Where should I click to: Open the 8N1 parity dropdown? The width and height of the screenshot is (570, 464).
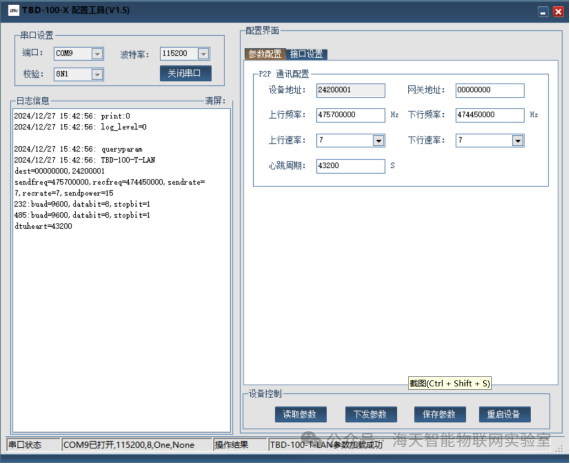point(97,75)
